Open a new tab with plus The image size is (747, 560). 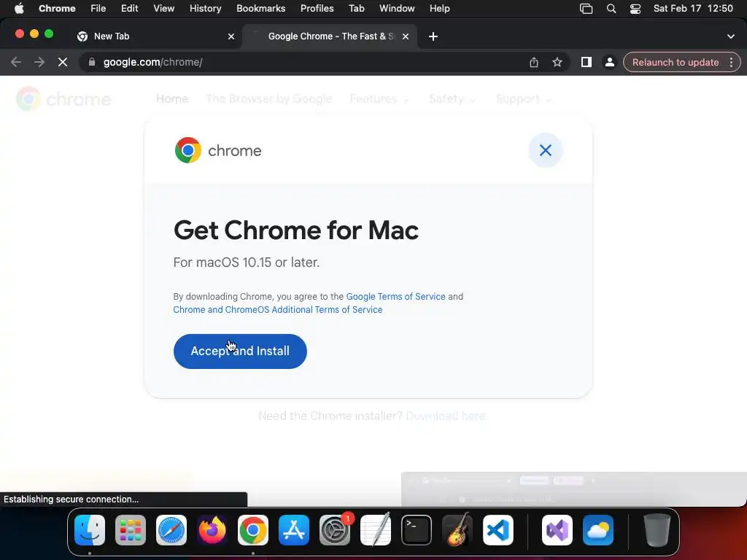[433, 36]
